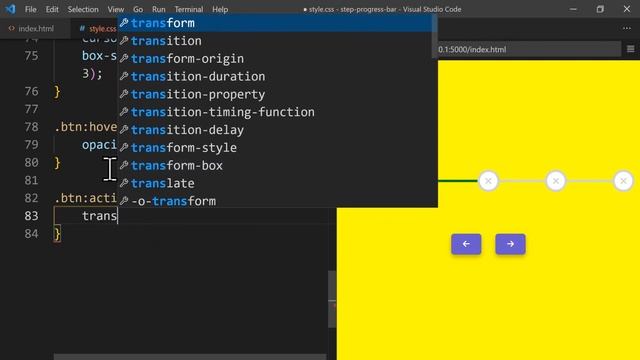Open the Terminal menu
This screenshot has width=640, height=360.
click(x=189, y=9)
